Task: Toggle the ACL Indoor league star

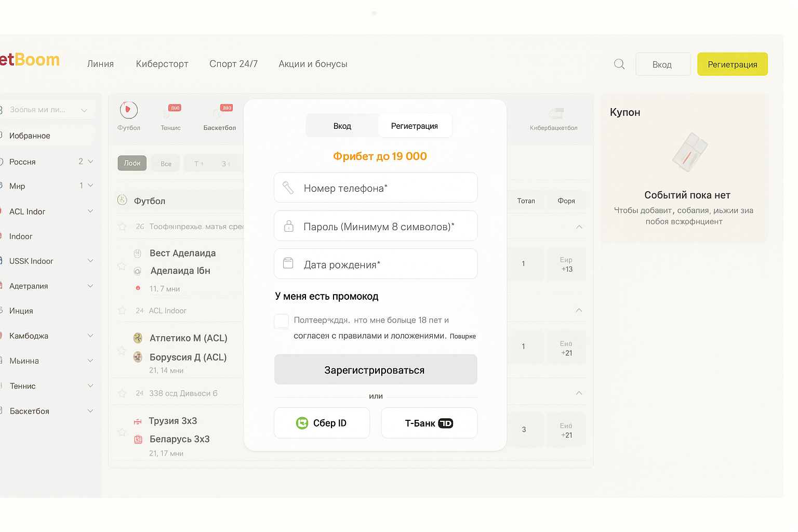Action: click(122, 311)
